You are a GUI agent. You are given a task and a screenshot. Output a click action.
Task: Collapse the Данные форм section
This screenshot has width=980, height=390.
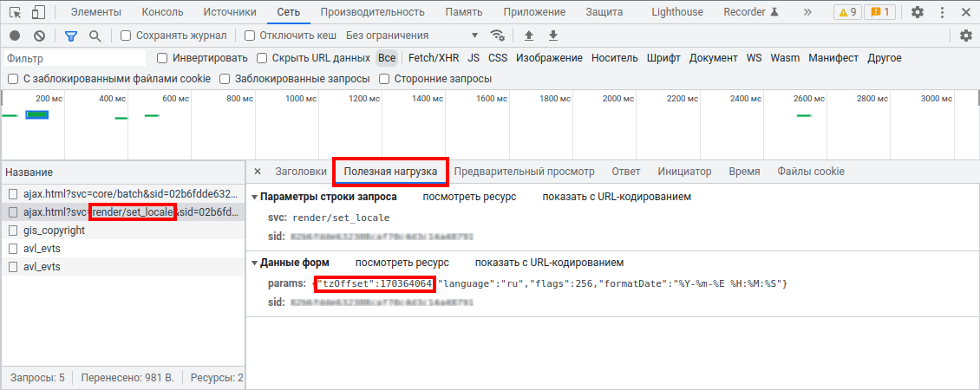pos(255,263)
